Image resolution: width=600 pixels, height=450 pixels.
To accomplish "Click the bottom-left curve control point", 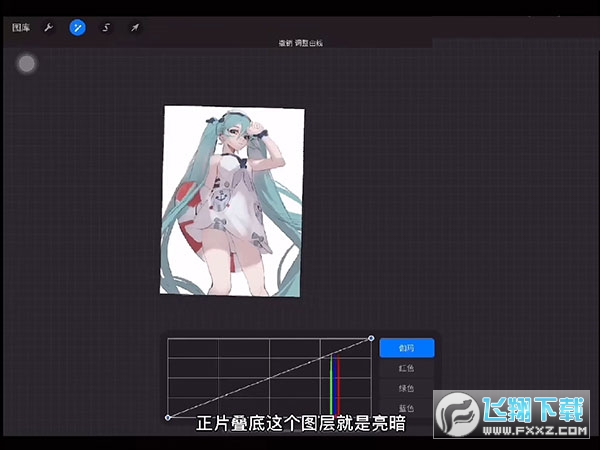I will click(x=168, y=417).
